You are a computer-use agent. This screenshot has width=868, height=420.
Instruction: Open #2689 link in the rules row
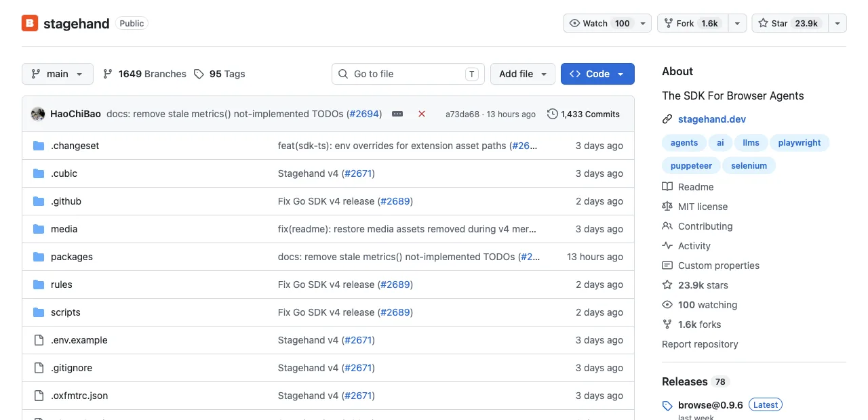[396, 285]
